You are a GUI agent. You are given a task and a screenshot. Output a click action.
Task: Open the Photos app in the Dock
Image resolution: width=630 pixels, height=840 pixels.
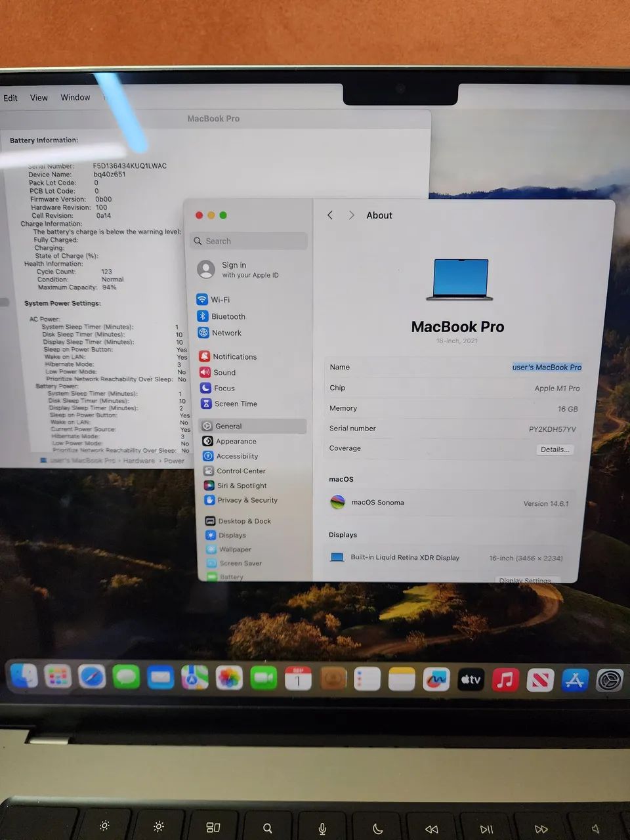pos(229,678)
